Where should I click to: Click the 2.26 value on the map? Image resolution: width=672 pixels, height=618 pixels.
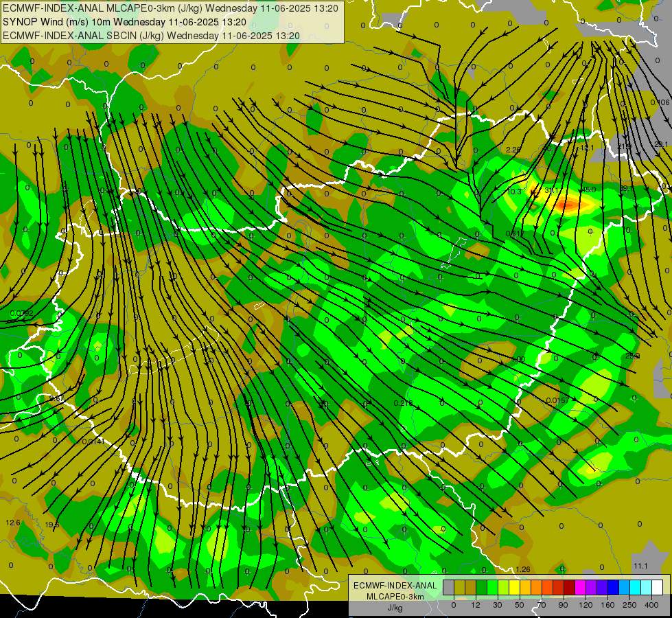[513, 150]
